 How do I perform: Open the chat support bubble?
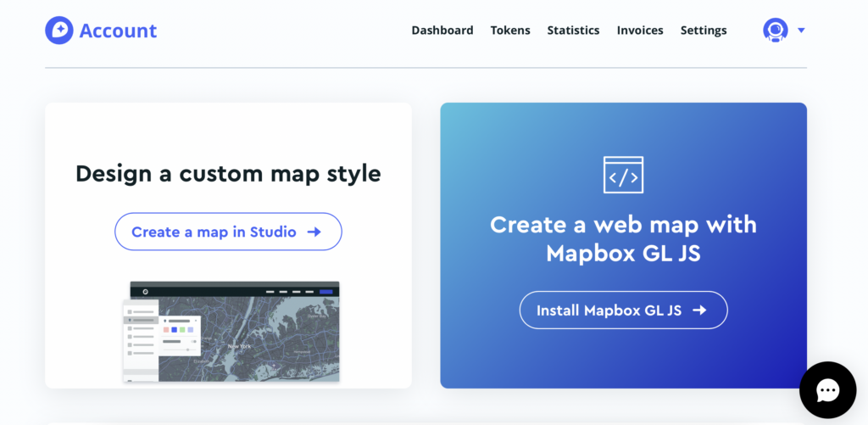pyautogui.click(x=827, y=390)
